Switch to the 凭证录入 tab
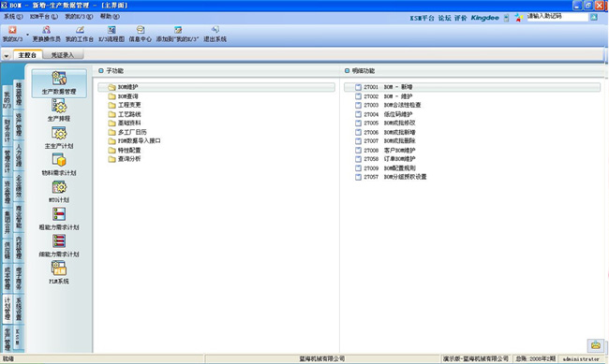609x364 pixels. 63,55
